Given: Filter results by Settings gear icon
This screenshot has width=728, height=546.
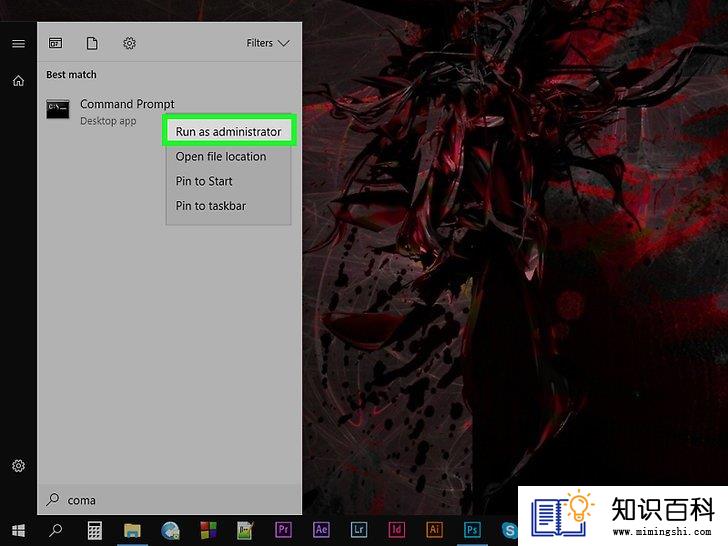Looking at the screenshot, I should click(x=130, y=43).
